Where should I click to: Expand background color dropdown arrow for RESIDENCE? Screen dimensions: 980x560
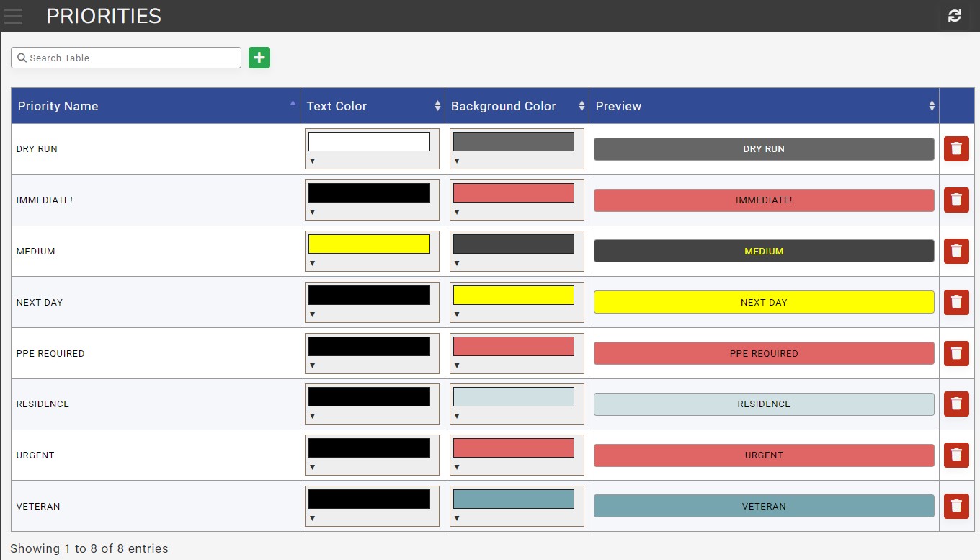pyautogui.click(x=457, y=416)
